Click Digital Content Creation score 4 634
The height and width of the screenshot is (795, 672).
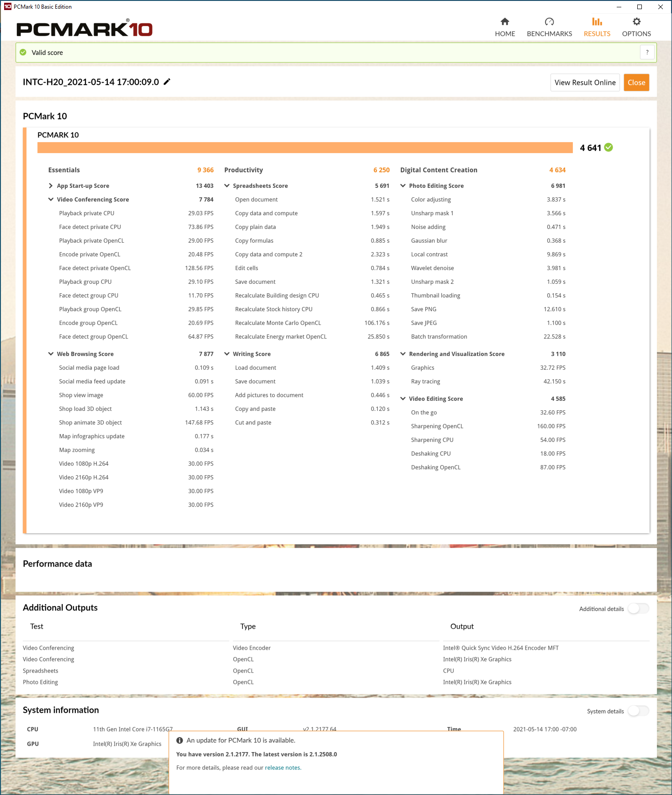(557, 170)
